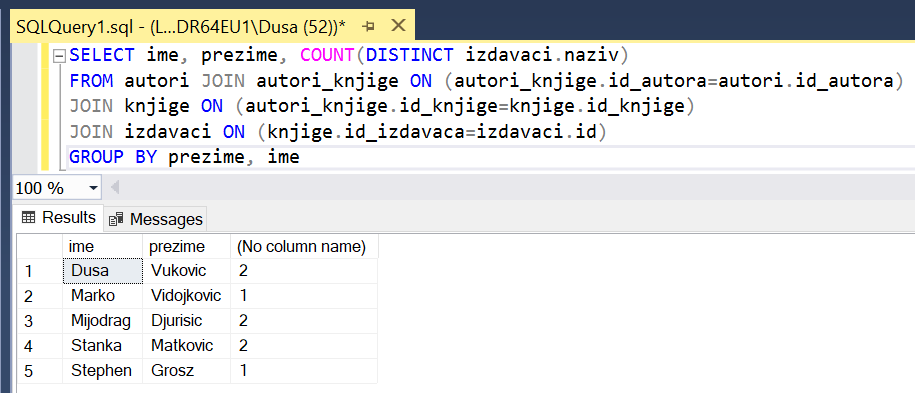Click the count cell in Stanka's row
The height and width of the screenshot is (393, 915).
tap(305, 347)
